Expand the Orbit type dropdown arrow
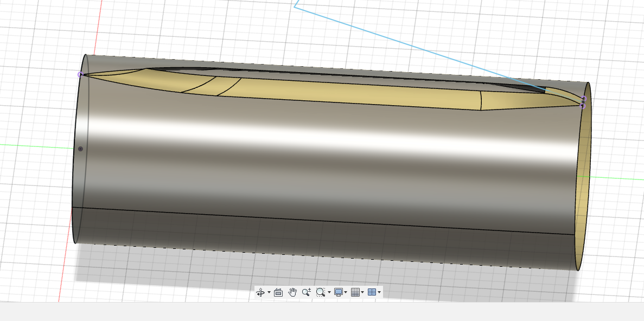Screen dimensions: 644x321 (x=269, y=293)
